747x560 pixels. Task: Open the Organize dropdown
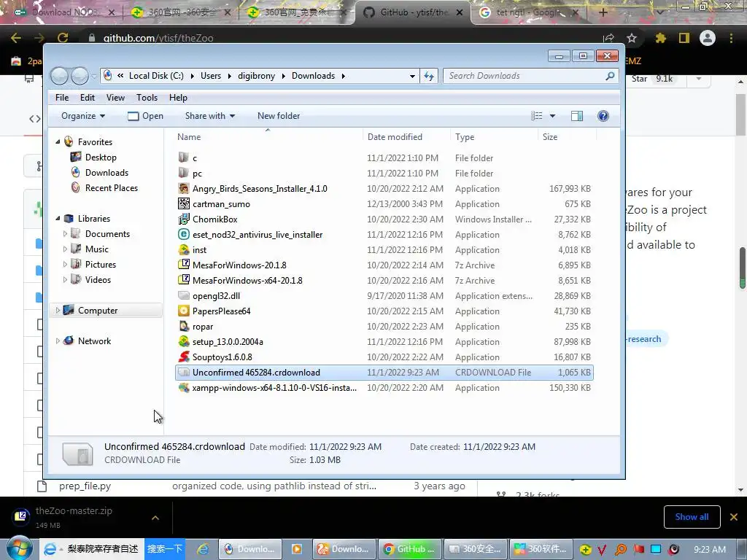click(x=83, y=116)
